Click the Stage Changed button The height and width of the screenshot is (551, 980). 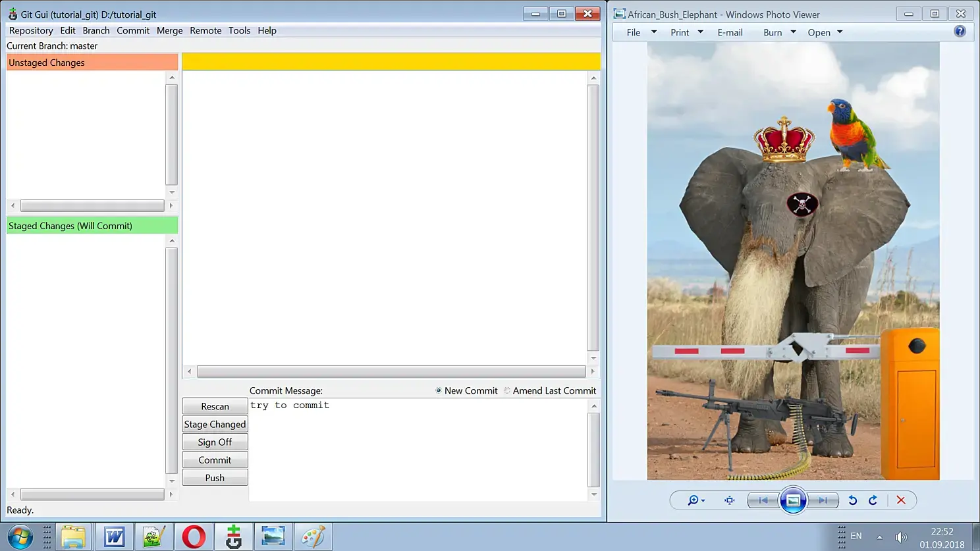[215, 424]
